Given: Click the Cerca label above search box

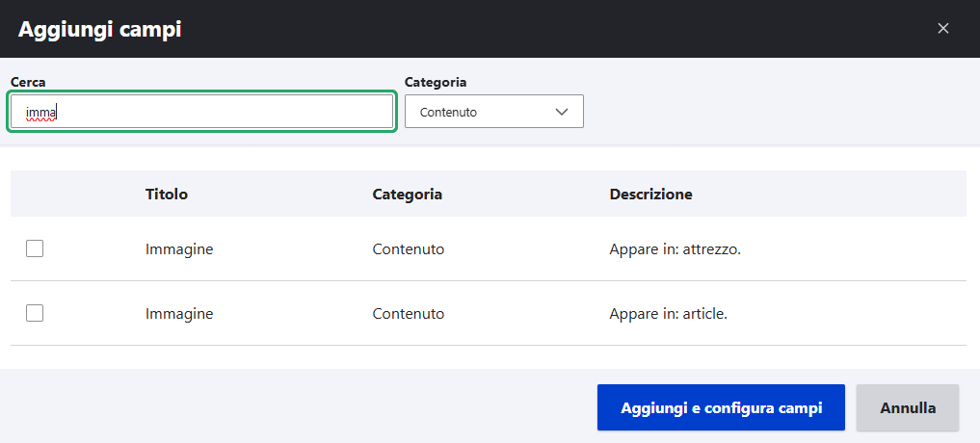Looking at the screenshot, I should tap(28, 83).
